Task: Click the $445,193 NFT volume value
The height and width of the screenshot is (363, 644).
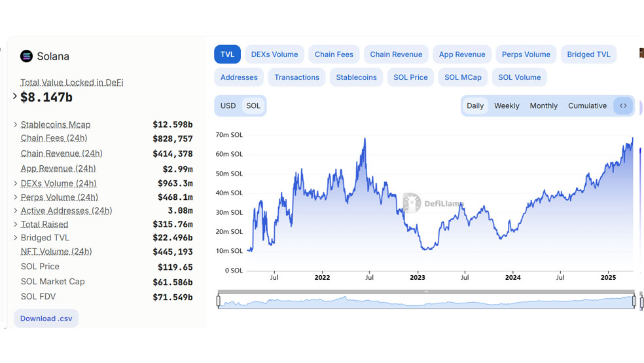Action: pyautogui.click(x=173, y=252)
